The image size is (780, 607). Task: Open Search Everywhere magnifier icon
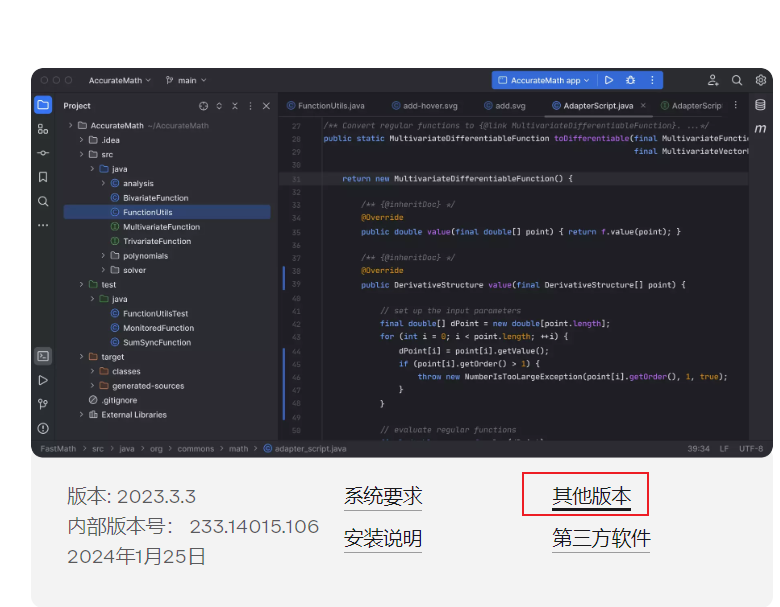tap(737, 80)
